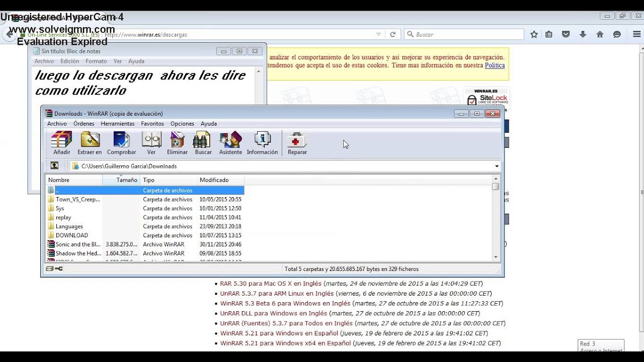Open UnRAR (Fuentes) 5.3.7 para Todos link

(286, 323)
